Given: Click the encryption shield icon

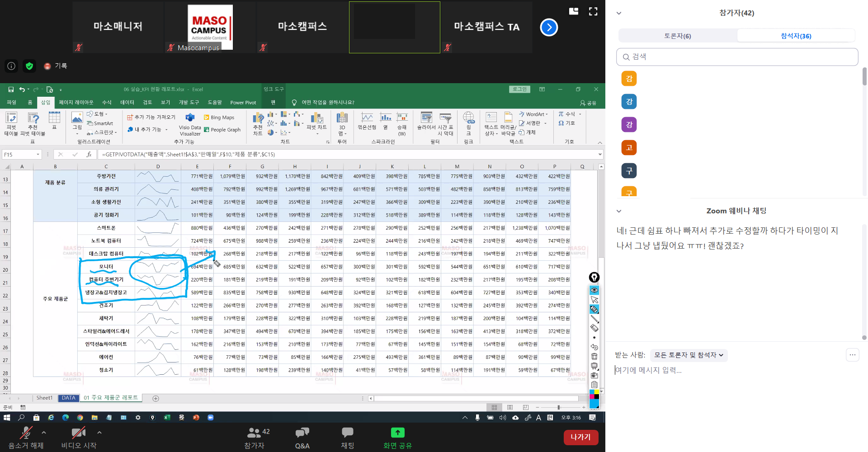Looking at the screenshot, I should (29, 66).
